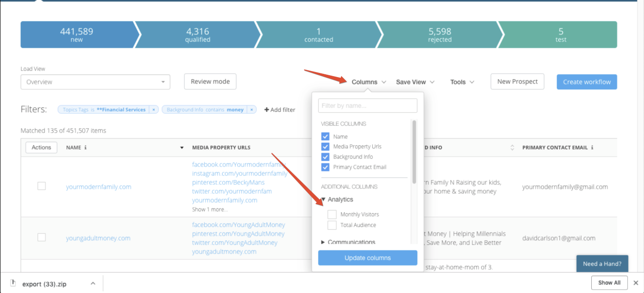Open the Save View menu
This screenshot has height=293, width=644.
[x=415, y=82]
